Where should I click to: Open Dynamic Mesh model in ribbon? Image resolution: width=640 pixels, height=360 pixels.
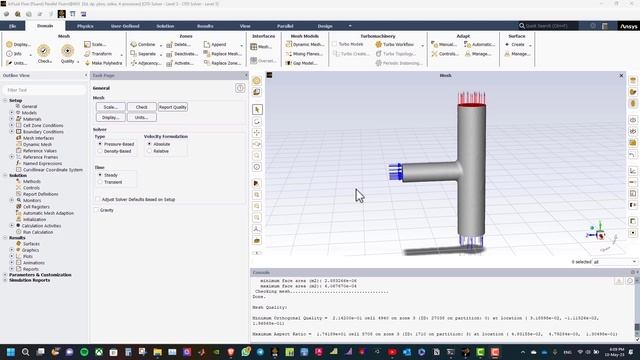pyautogui.click(x=305, y=44)
